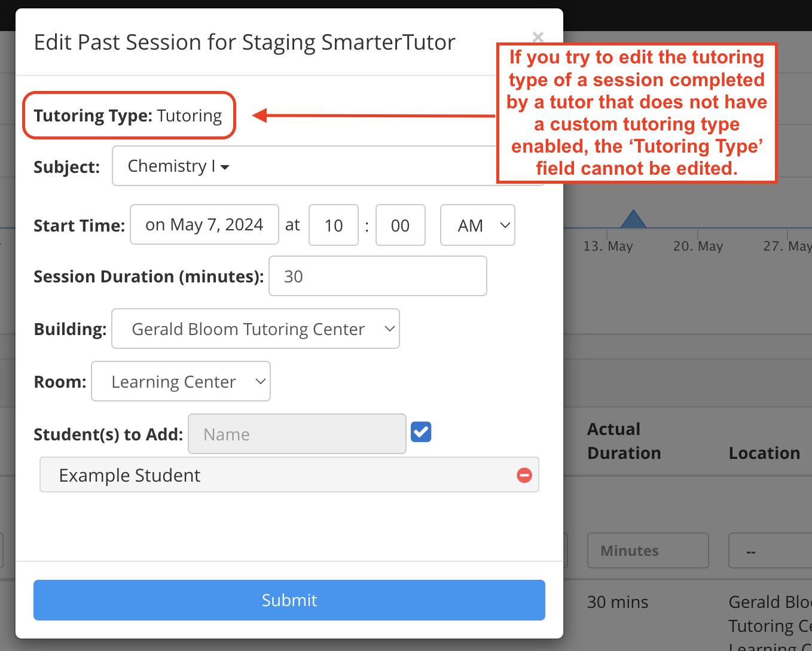
Task: Click the Tutoring Type: Tutoring label
Action: coord(128,115)
